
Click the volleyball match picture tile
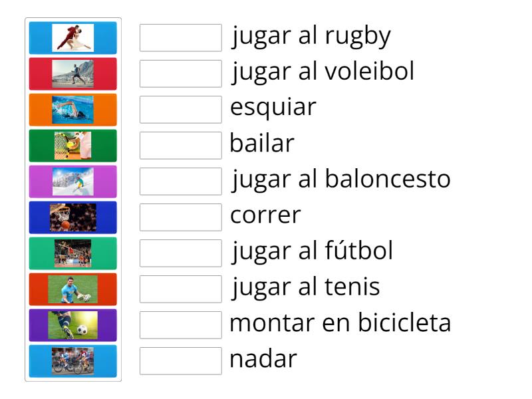coord(73,253)
